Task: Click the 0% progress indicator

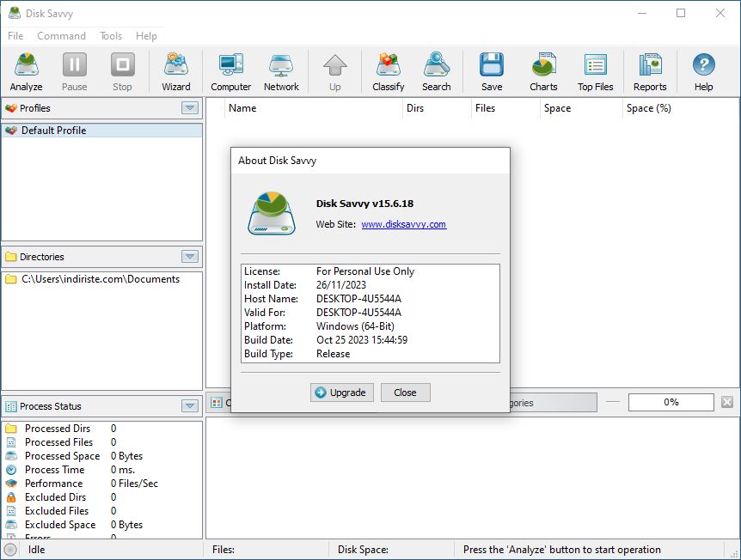Action: click(x=671, y=402)
